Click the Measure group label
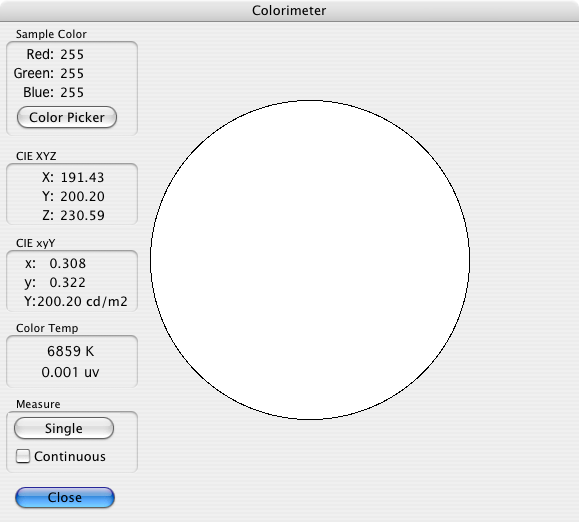 (x=38, y=404)
